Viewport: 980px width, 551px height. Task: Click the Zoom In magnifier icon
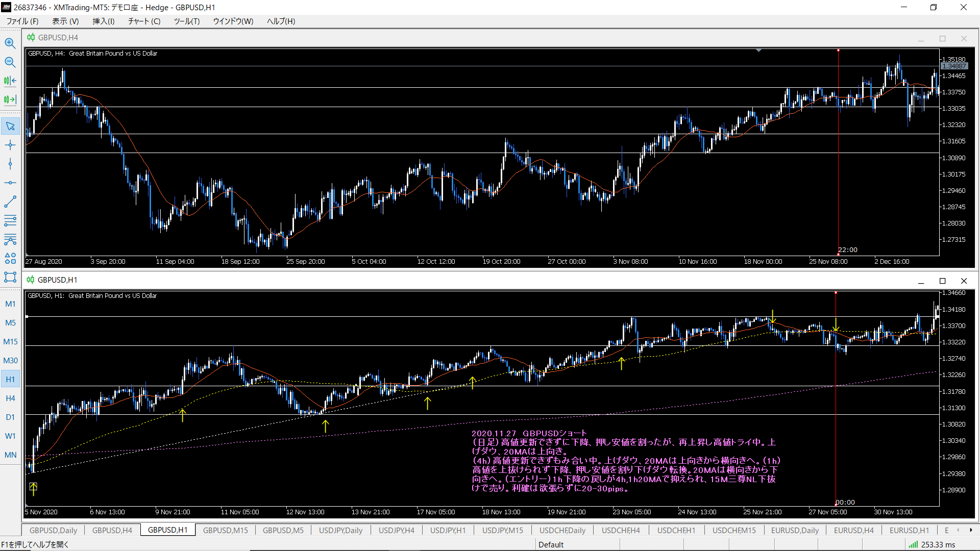[10, 43]
